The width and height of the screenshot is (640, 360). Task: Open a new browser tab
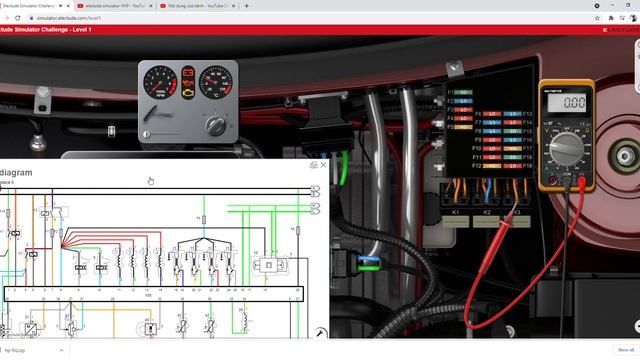click(247, 6)
